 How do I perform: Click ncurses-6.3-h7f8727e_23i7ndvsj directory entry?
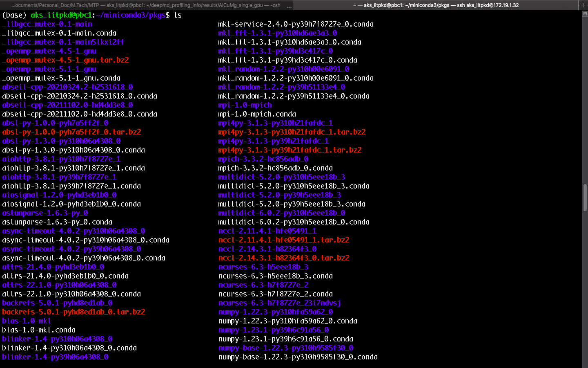pyautogui.click(x=280, y=303)
